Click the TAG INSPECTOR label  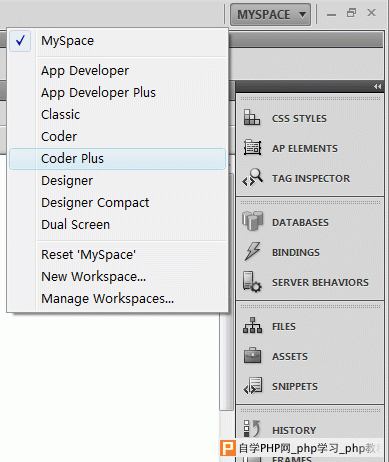[x=311, y=179]
